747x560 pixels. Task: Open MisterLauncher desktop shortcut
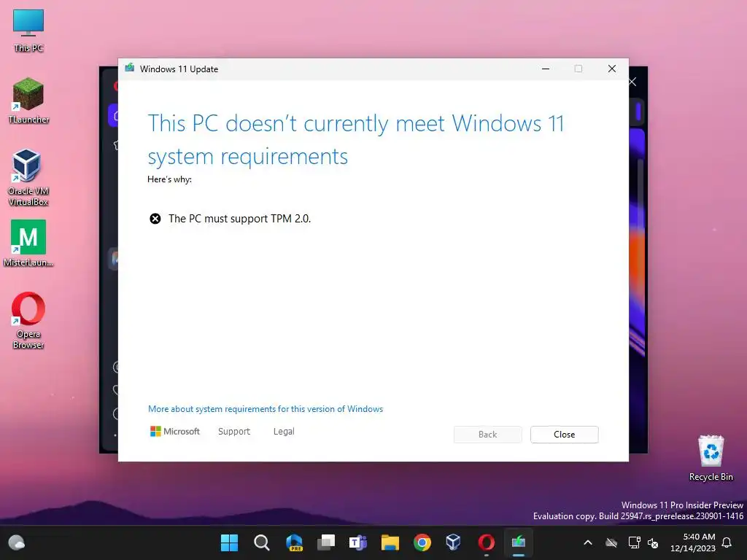(28, 244)
